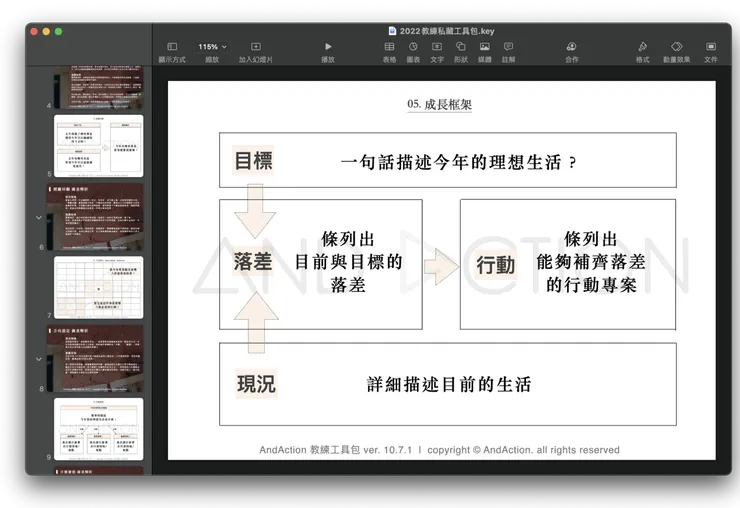Select the 落差 label on the slide
This screenshot has width=740, height=508.
click(x=253, y=262)
